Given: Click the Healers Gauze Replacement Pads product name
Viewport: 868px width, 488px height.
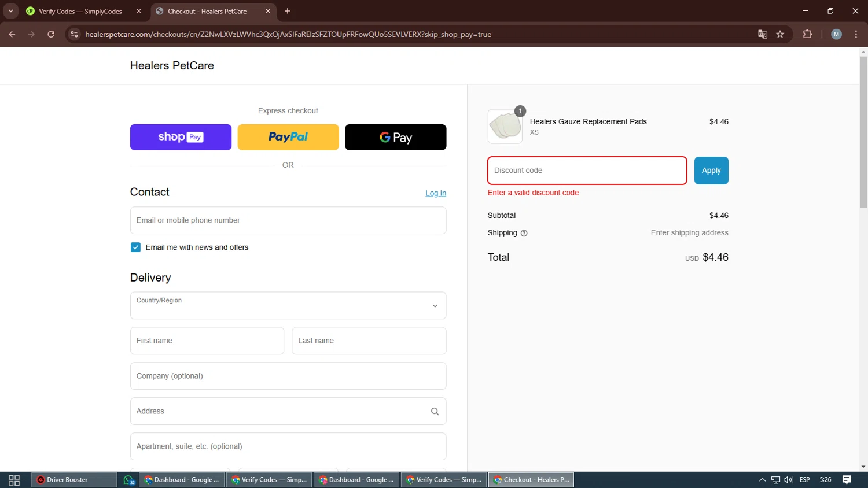Looking at the screenshot, I should 589,121.
